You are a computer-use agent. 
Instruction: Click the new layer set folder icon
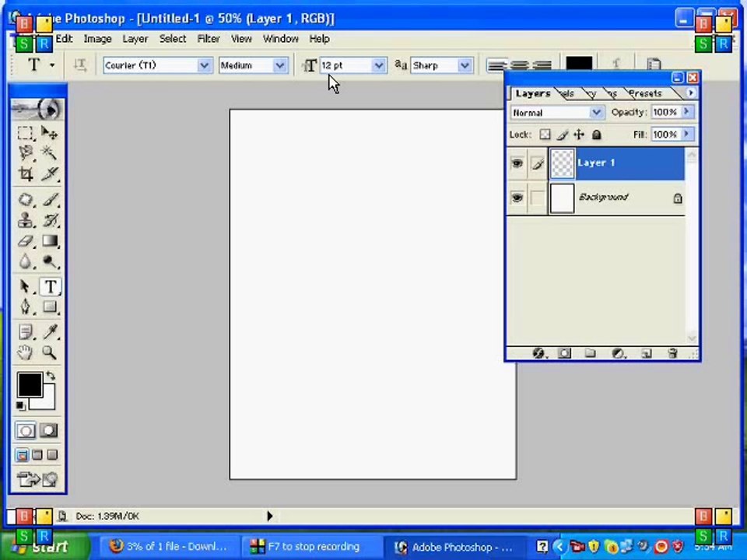(591, 353)
